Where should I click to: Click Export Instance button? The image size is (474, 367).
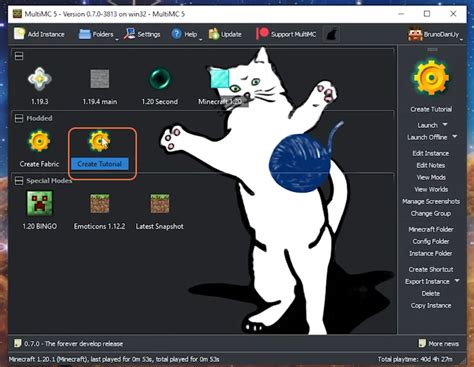point(427,282)
